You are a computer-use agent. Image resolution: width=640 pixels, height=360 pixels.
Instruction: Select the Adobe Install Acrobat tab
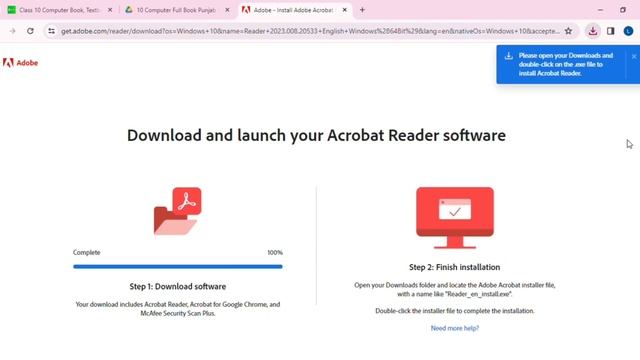(x=294, y=10)
